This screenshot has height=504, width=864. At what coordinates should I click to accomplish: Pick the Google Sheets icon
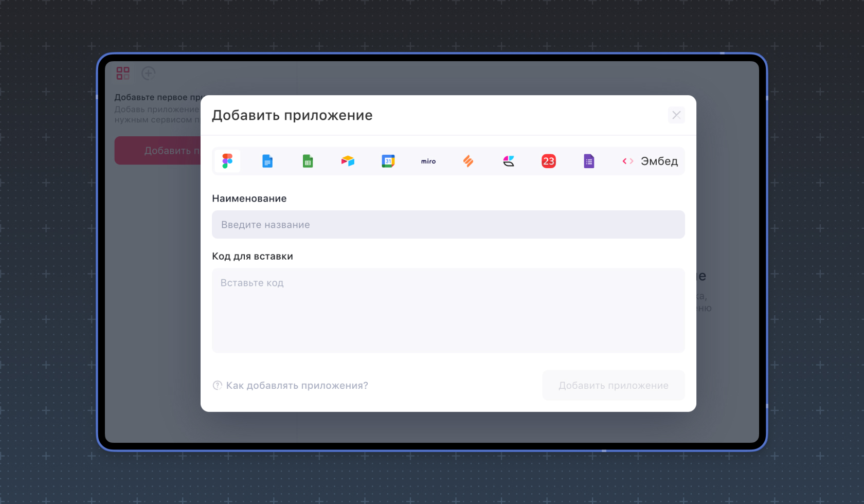[x=308, y=161]
